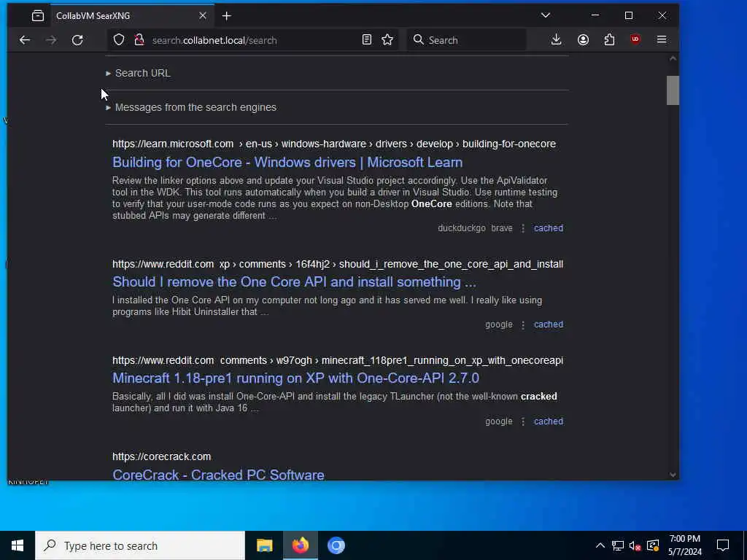The image size is (747, 560).
Task: Open cached copy of Minecraft XP result
Action: tap(549, 421)
